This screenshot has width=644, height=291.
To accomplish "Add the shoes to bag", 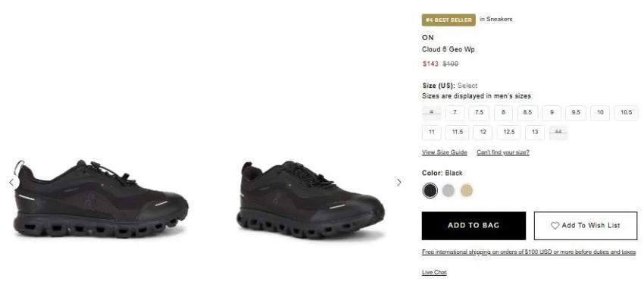I will click(474, 226).
